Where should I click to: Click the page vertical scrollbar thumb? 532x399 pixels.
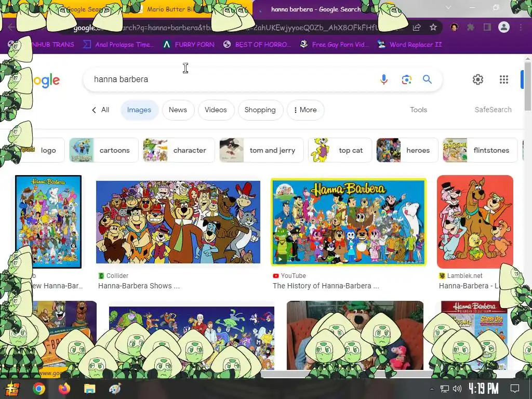point(528,87)
